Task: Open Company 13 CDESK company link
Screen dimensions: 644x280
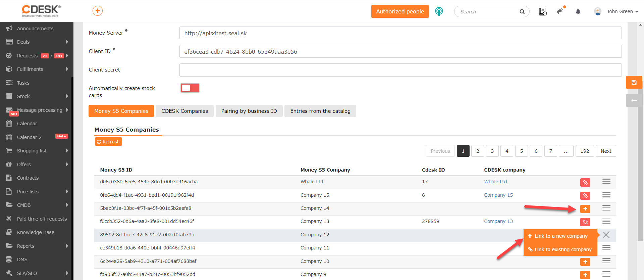Action: [x=498, y=221]
